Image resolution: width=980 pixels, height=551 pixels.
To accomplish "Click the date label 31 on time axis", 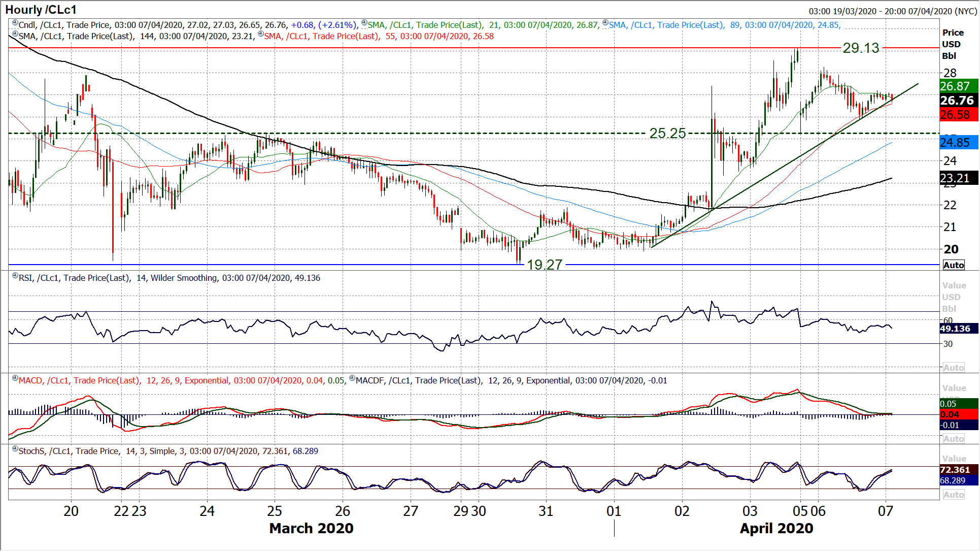I will click(x=546, y=511).
